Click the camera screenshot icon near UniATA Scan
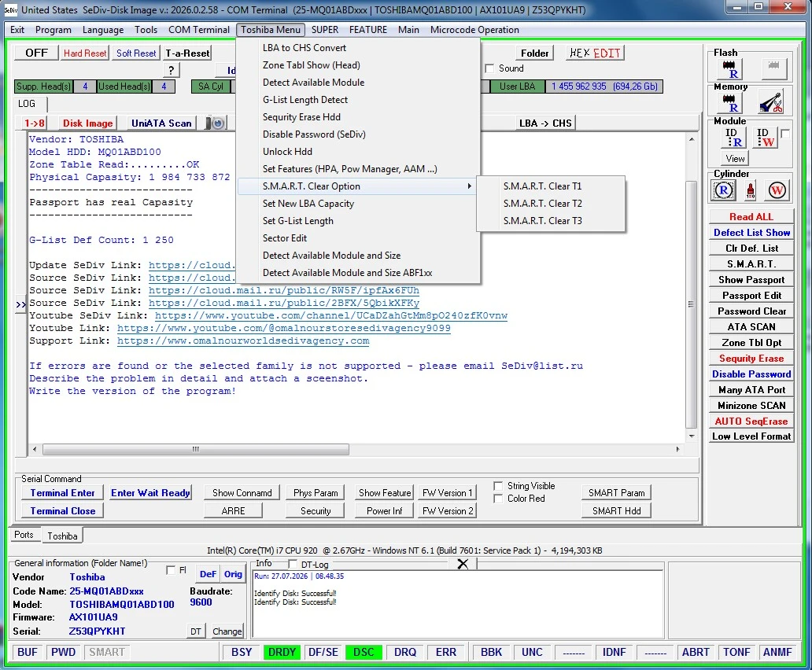The height and width of the screenshot is (670, 812). (216, 123)
